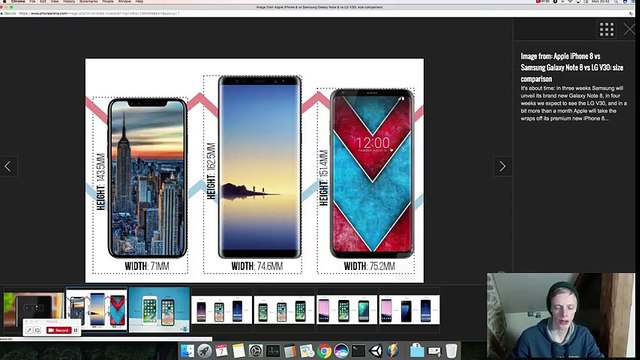
Task: Click the Chrome address bar URL
Action: point(99,13)
